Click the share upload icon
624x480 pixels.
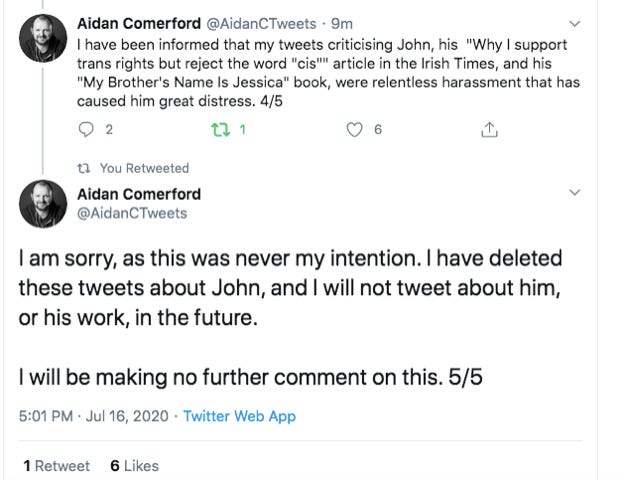pos(490,129)
